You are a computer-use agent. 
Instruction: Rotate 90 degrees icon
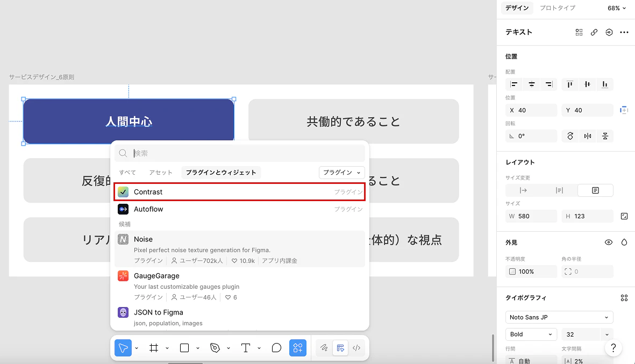point(570,136)
